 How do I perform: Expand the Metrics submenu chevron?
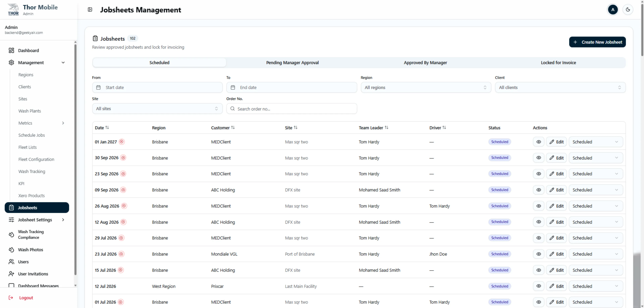tap(63, 123)
